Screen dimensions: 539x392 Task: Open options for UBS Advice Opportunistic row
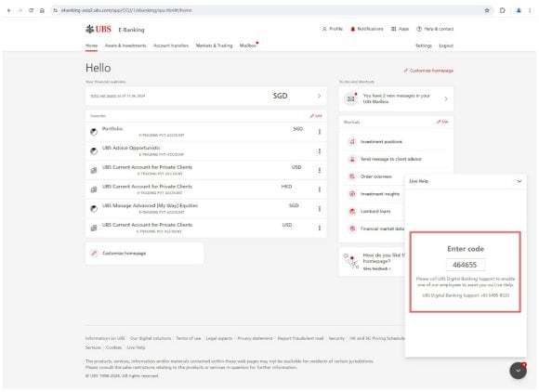tap(320, 151)
